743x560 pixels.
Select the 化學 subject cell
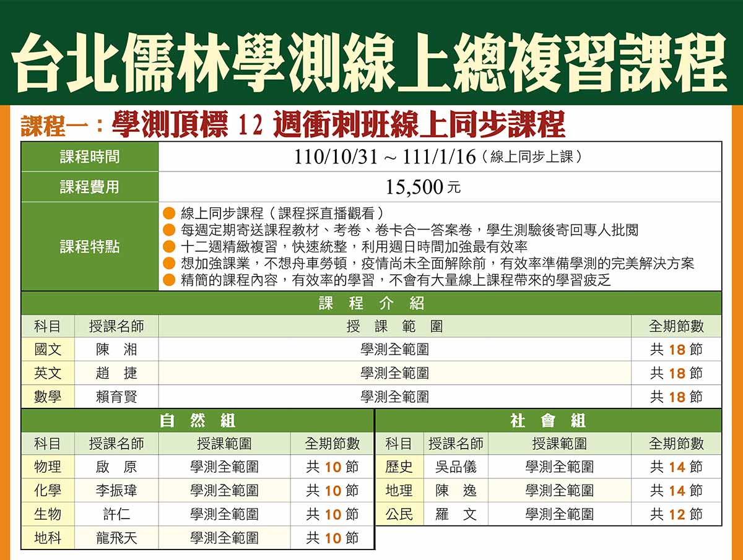[48, 490]
